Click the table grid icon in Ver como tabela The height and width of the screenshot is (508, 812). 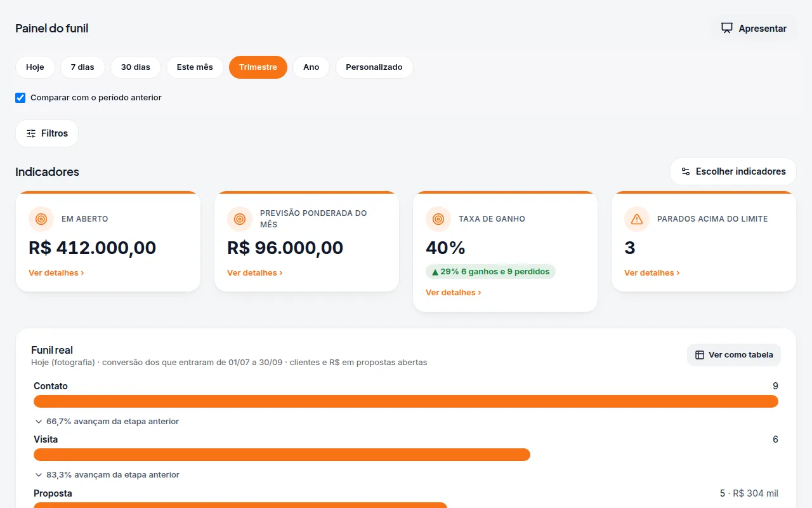click(700, 355)
